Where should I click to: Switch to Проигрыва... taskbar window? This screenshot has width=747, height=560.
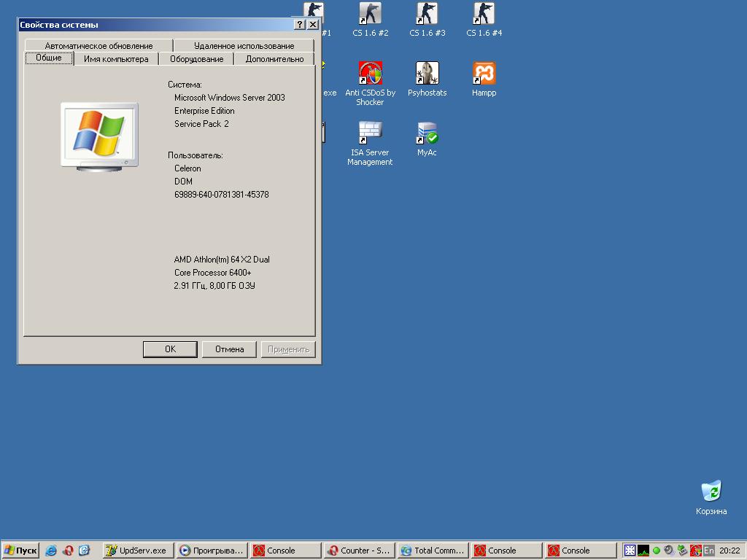212,551
